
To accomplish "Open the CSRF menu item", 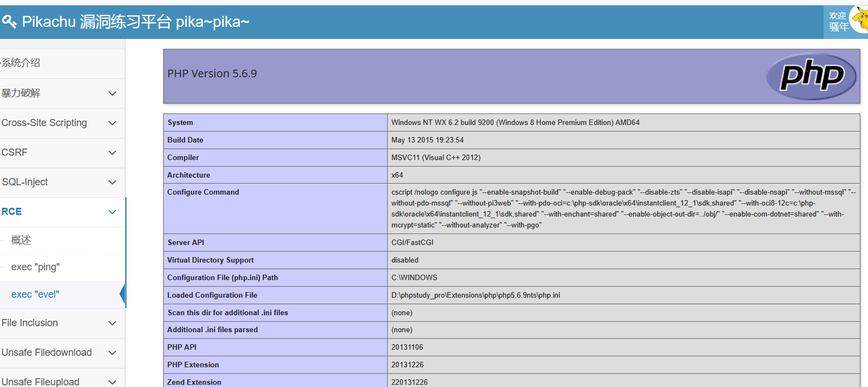I will 62,152.
